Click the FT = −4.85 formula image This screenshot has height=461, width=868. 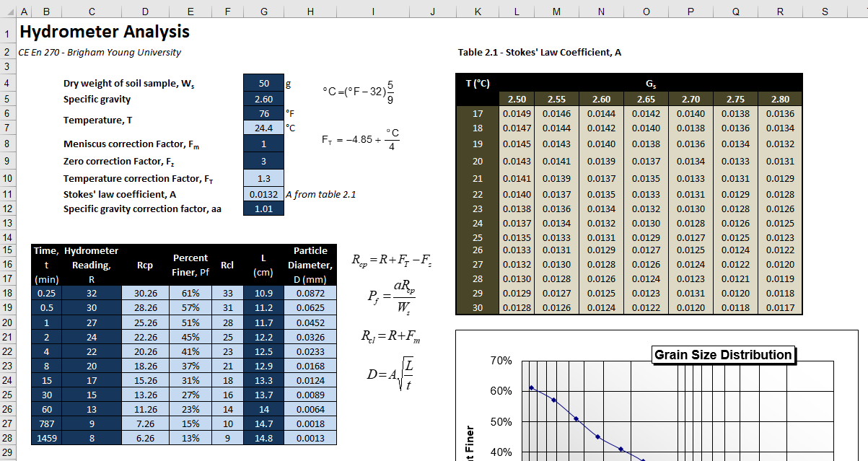point(361,139)
